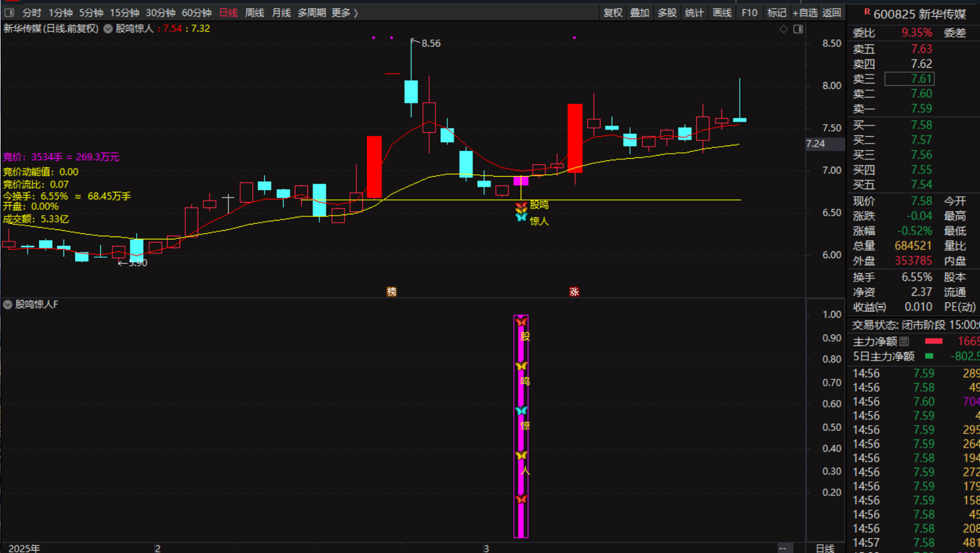Select the 卖三 price 7.61 box
980x553 pixels.
[909, 78]
